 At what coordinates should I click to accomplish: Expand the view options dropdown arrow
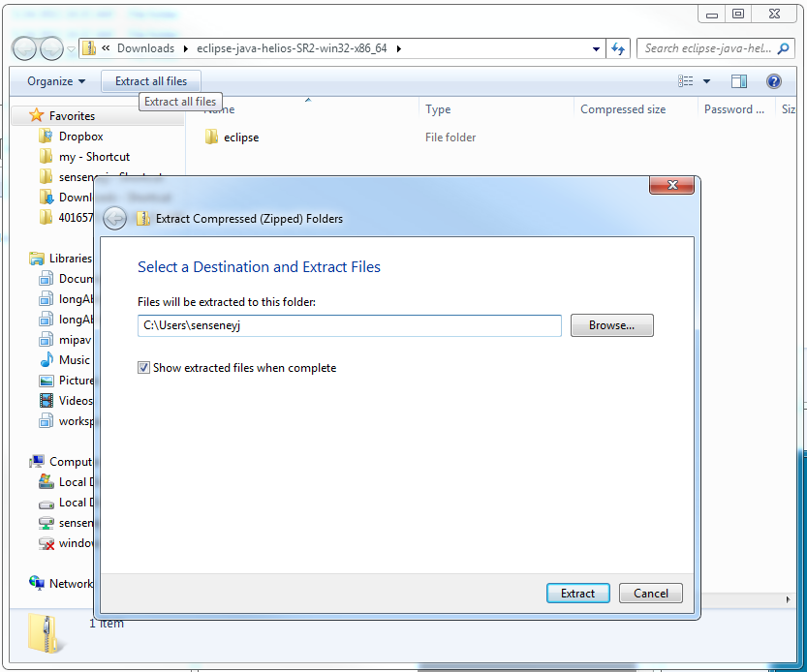[706, 81]
